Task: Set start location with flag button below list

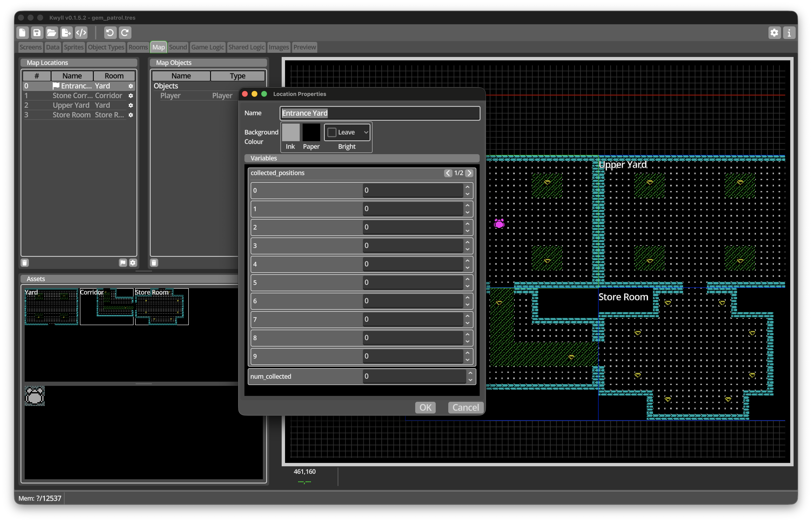Action: [123, 263]
